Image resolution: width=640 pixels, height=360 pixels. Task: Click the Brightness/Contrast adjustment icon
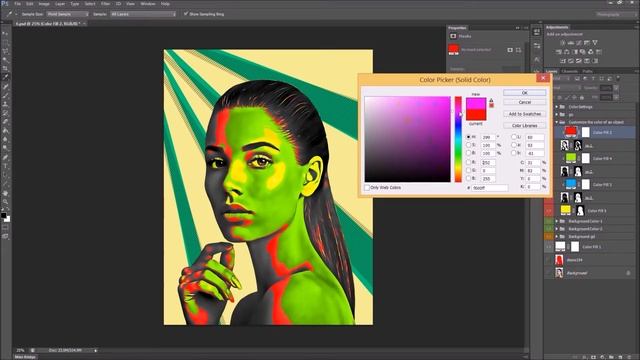tap(562, 42)
